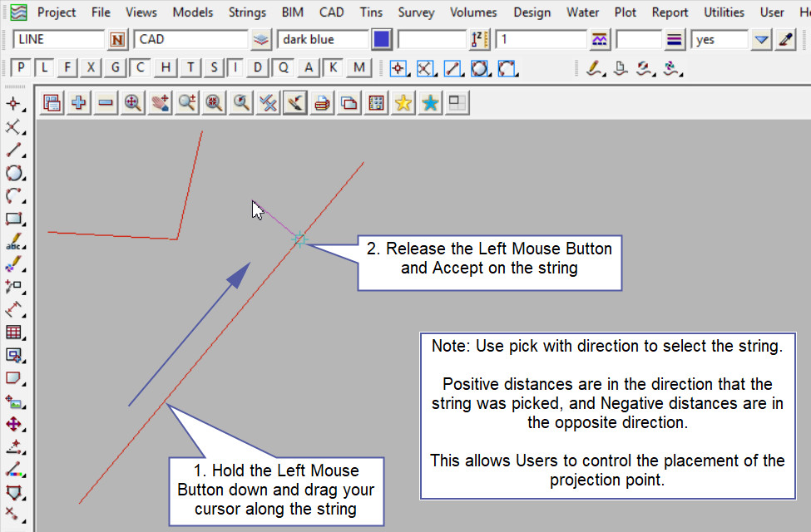Screen dimensions: 811x532
Task: Open the pencil string edit flyout
Action: (x=595, y=68)
